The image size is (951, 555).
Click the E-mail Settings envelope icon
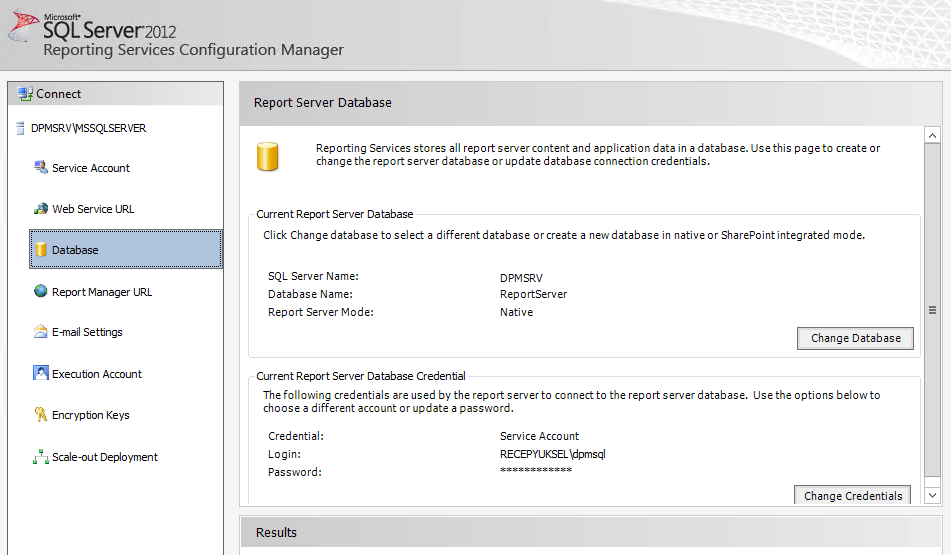click(x=41, y=332)
